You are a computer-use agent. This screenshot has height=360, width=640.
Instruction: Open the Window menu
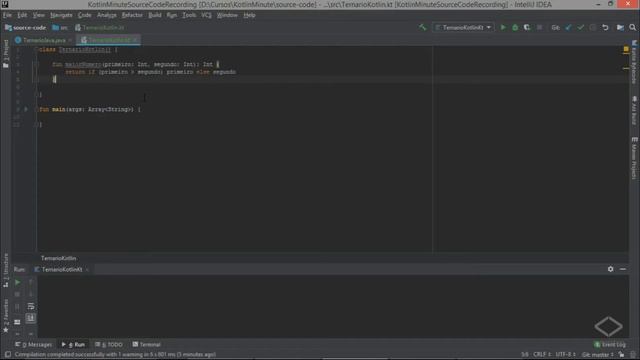(227, 15)
